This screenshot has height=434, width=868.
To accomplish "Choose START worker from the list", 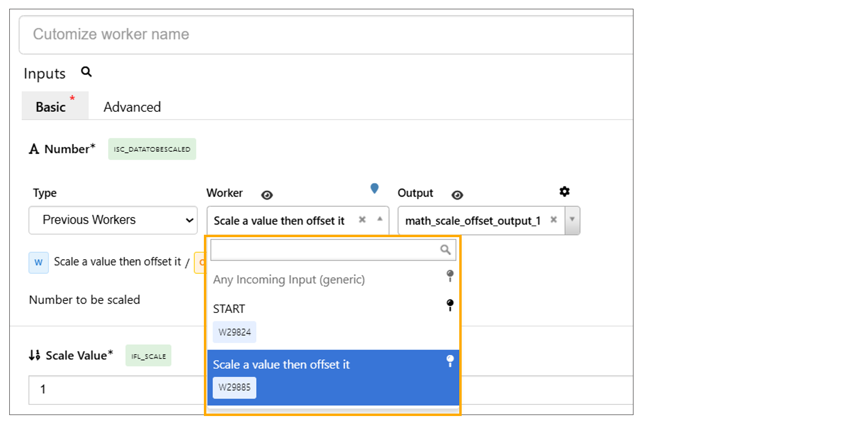I will (229, 309).
